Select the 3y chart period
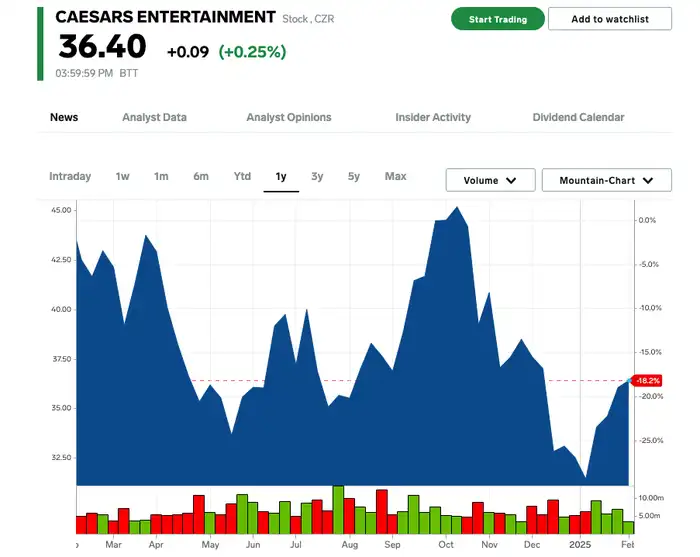 [x=317, y=177]
